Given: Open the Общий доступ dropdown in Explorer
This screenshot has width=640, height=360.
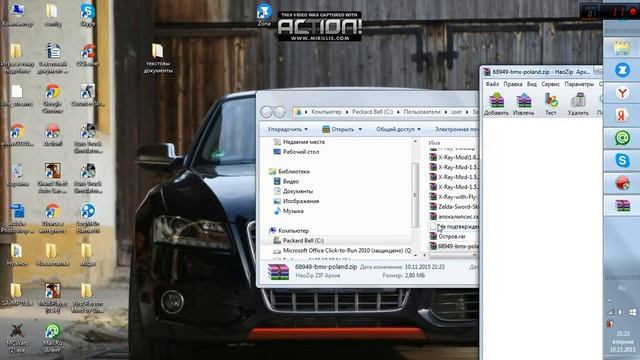Looking at the screenshot, I should click(398, 129).
